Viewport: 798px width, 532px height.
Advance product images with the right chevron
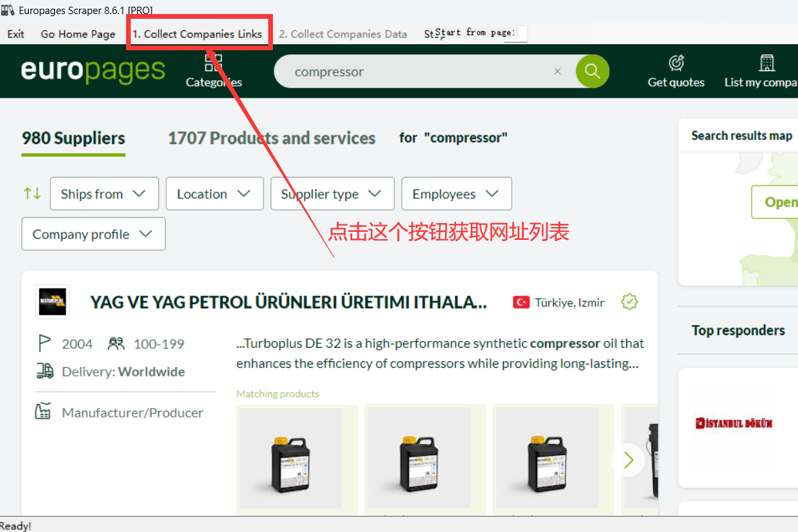(628, 460)
